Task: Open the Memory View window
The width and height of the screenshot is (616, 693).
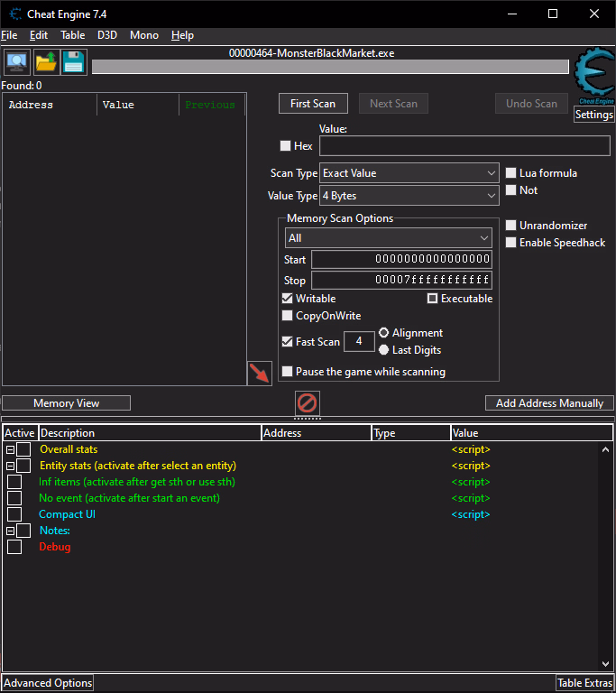Action: (x=66, y=403)
